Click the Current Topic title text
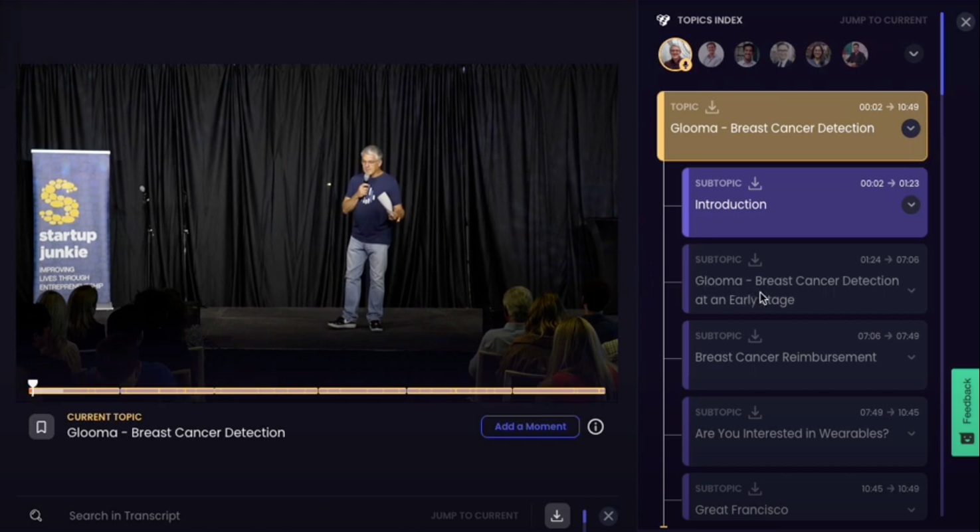 click(176, 432)
